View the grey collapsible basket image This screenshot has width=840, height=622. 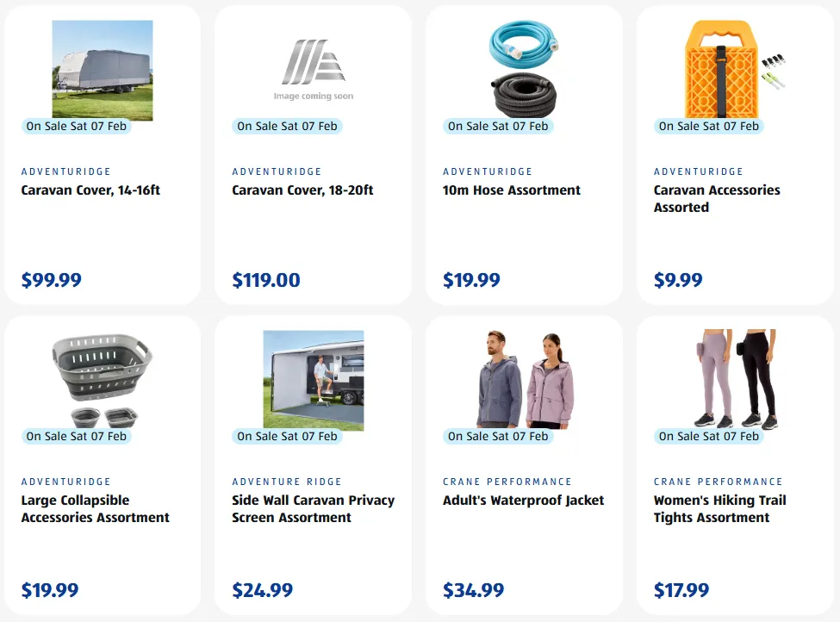[x=103, y=379]
